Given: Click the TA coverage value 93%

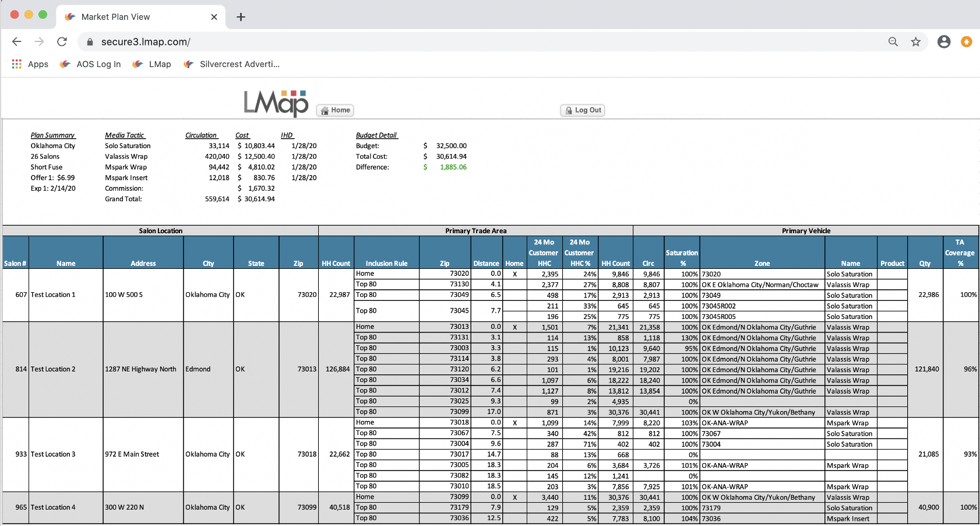Looking at the screenshot, I should pyautogui.click(x=970, y=455).
